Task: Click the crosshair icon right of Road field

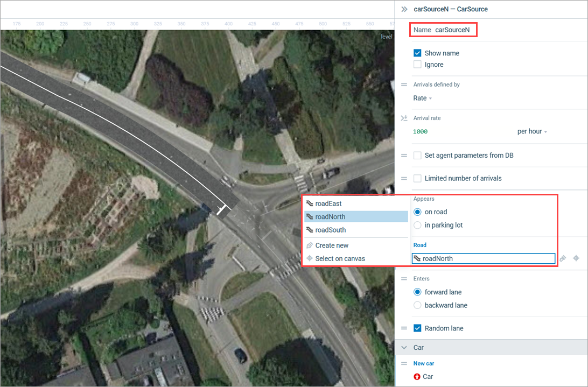Action: pyautogui.click(x=576, y=259)
